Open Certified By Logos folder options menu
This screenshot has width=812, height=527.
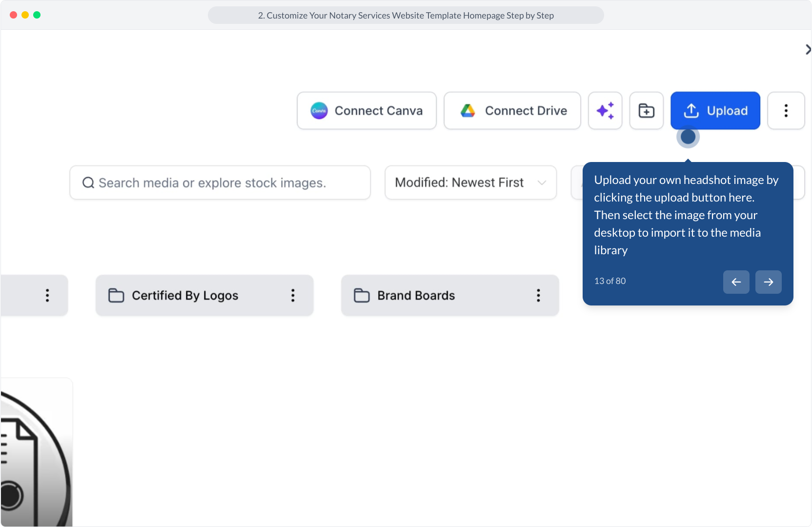tap(293, 295)
